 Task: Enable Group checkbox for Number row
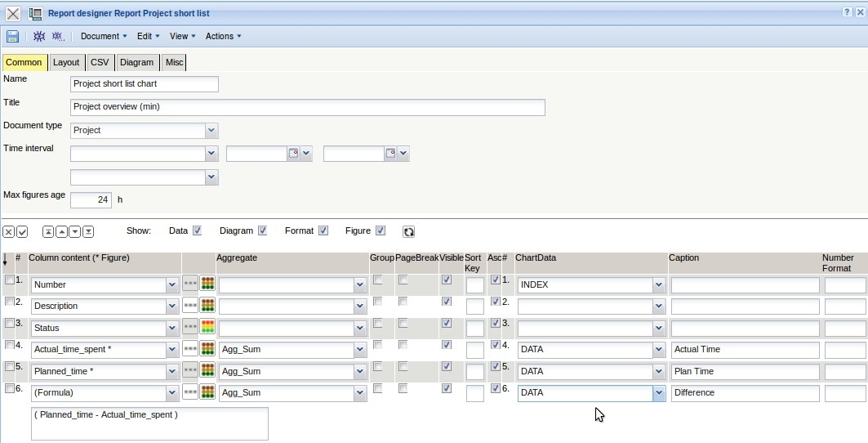[x=377, y=280]
